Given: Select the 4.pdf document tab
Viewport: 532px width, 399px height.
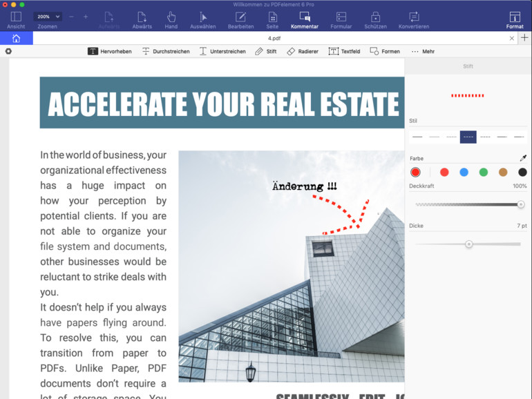Looking at the screenshot, I should coord(274,38).
